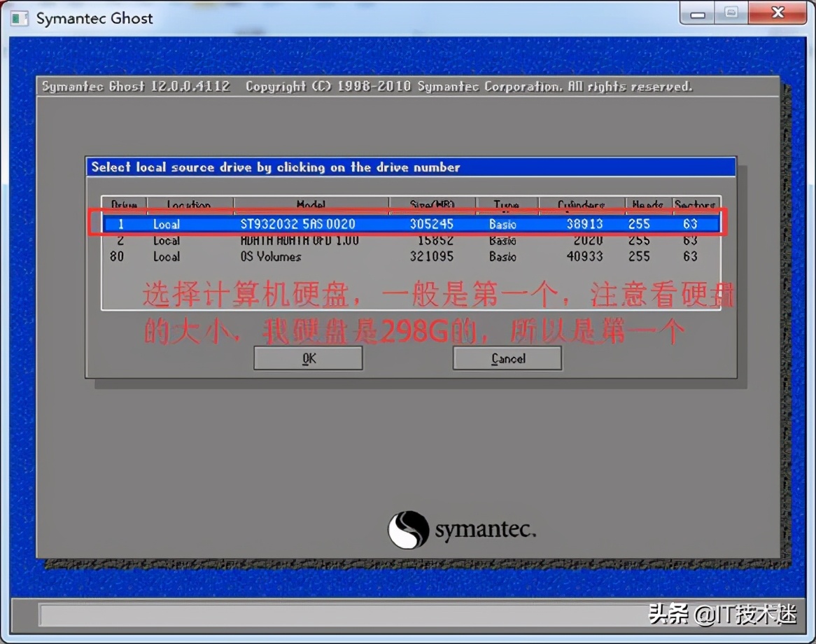Image resolution: width=816 pixels, height=644 pixels.
Task: Select drive 1 ST932032 5AS row
Action: 411,224
